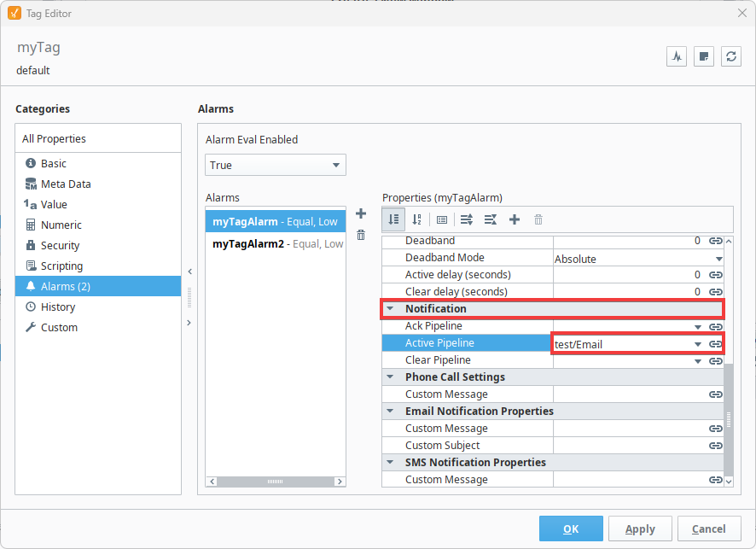The height and width of the screenshot is (549, 756).
Task: Click collapse all properties icon
Action: (491, 219)
